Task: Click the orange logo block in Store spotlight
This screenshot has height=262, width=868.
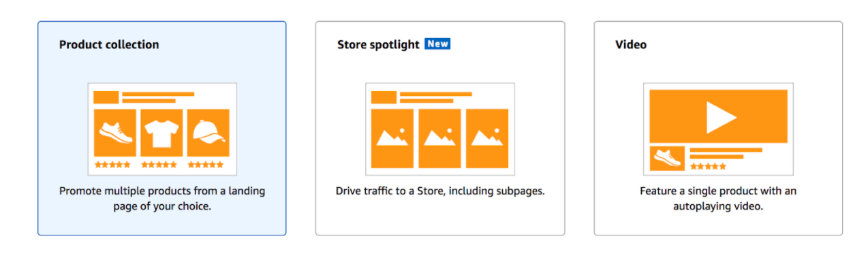Action: [384, 97]
